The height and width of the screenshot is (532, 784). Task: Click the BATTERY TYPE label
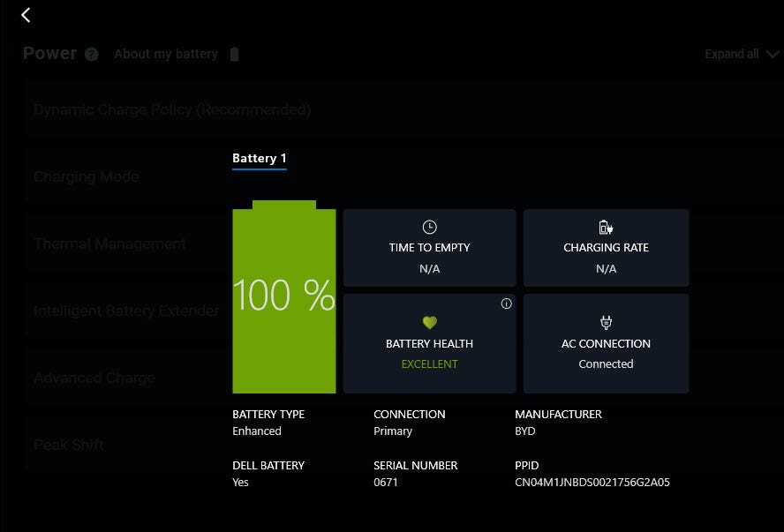[x=268, y=414]
